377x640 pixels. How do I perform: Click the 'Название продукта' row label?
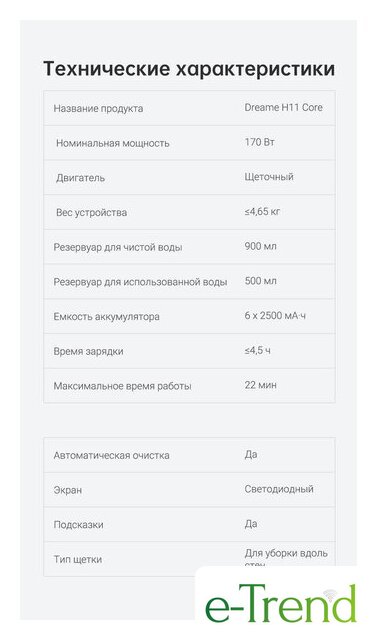tap(98, 109)
